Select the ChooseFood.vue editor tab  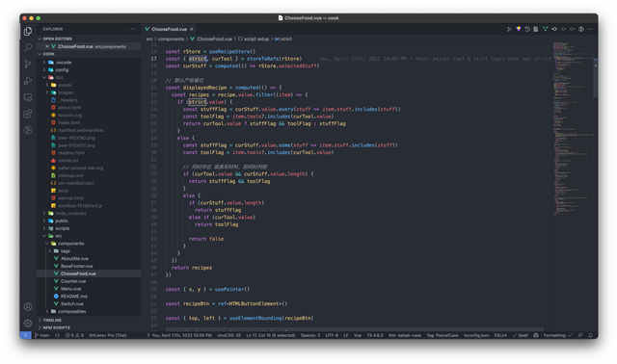click(x=170, y=29)
